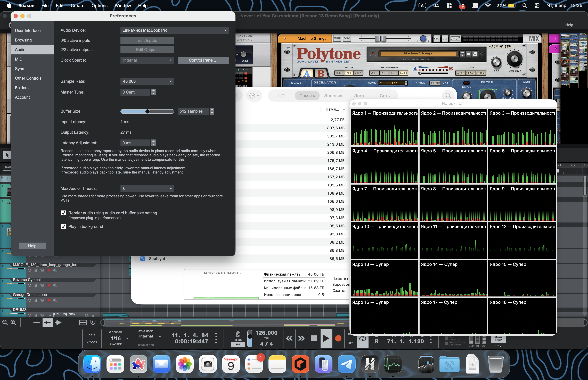Click the Help button in Preferences
The width and height of the screenshot is (588, 380).
tap(32, 246)
